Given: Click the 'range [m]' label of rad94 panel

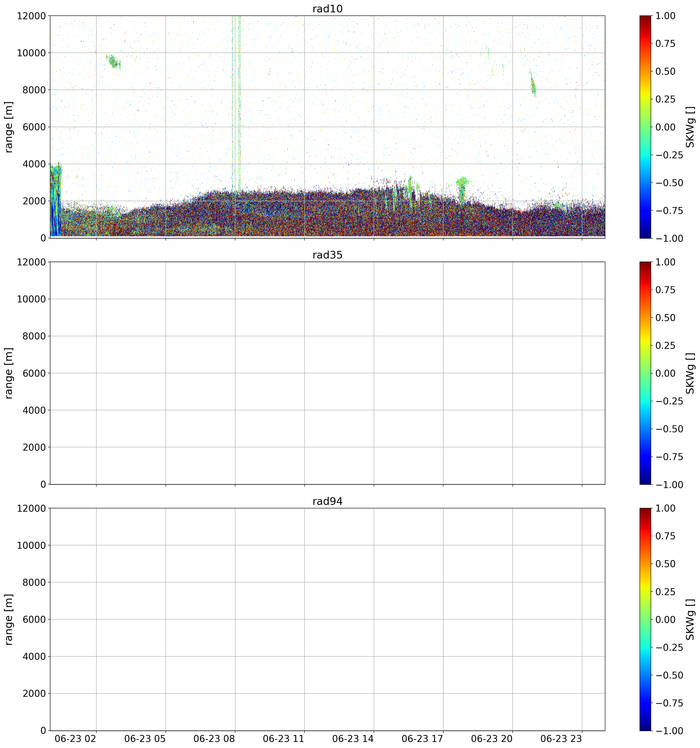Looking at the screenshot, I should point(9,619).
